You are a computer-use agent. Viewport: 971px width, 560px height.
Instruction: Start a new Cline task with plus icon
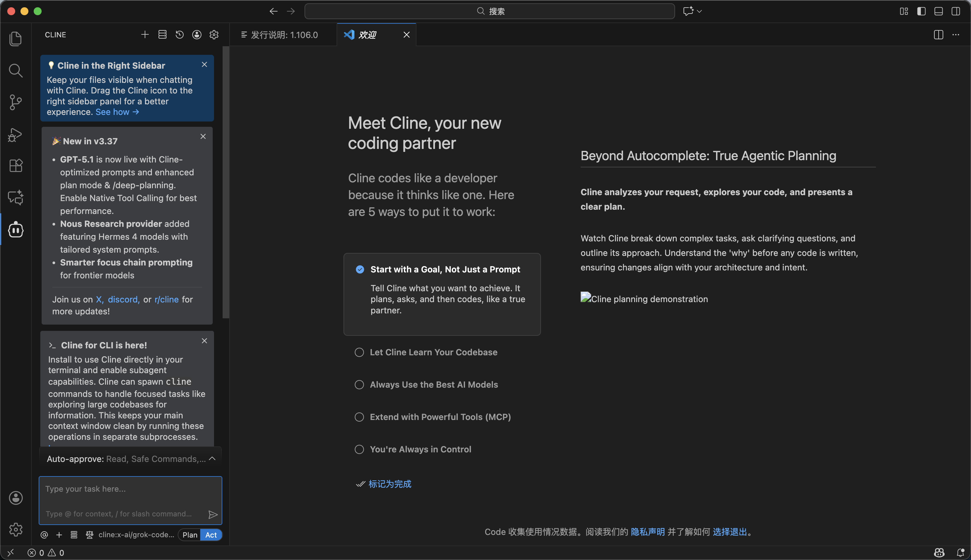[x=145, y=35]
